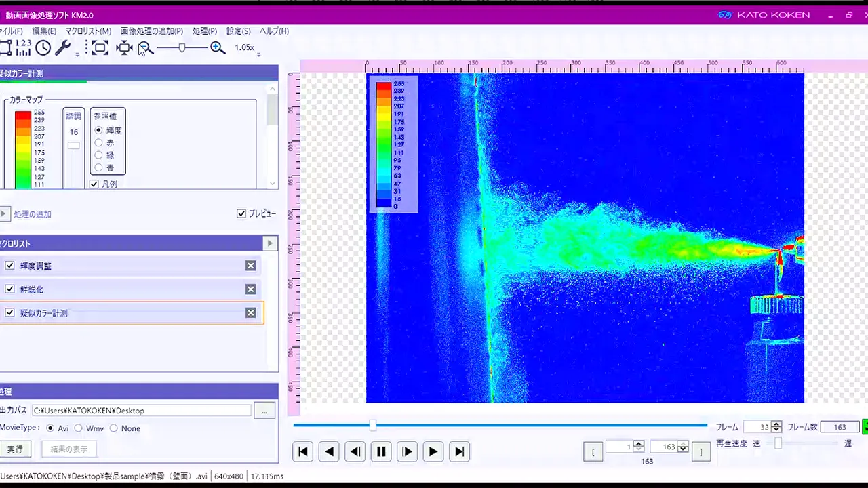Open the numeric measurement chart tool
Image resolution: width=868 pixels, height=488 pixels.
click(x=24, y=47)
